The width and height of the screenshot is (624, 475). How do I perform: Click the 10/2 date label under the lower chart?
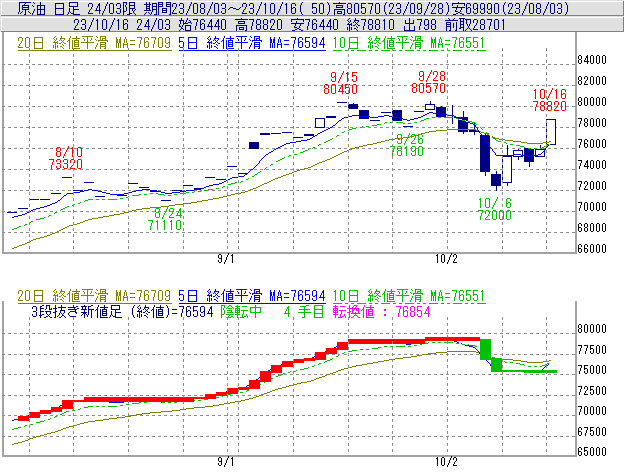[446, 462]
